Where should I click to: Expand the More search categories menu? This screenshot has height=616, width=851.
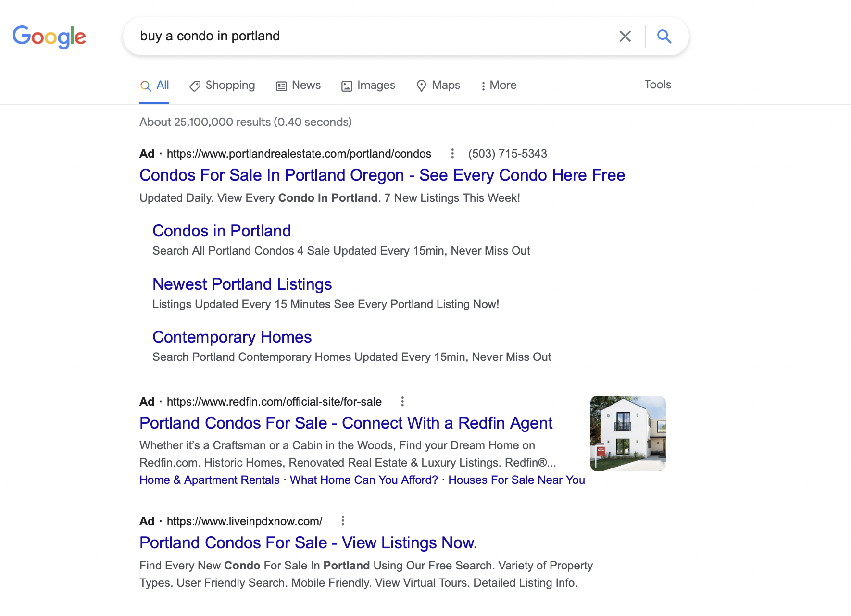pyautogui.click(x=499, y=86)
